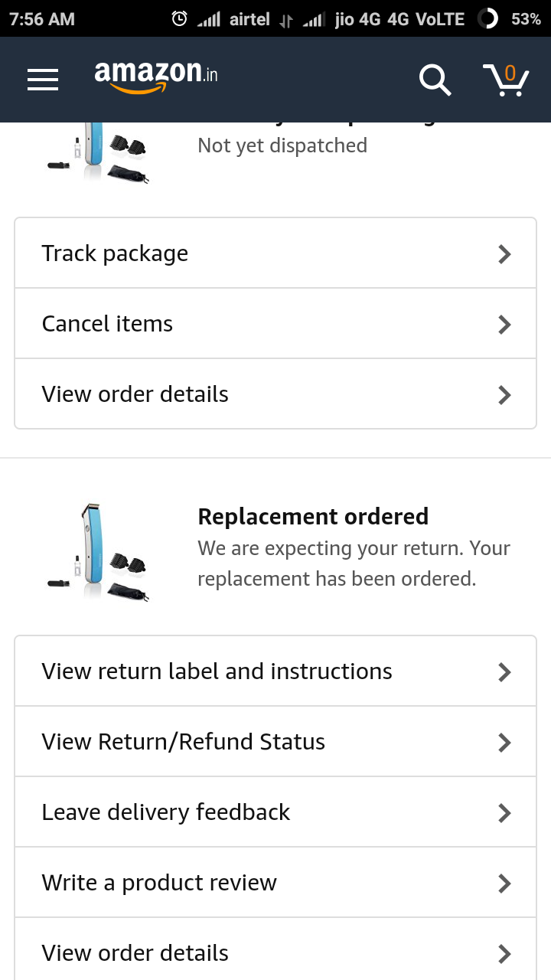Open Track package option
Screen dimensions: 551x980
[115, 253]
